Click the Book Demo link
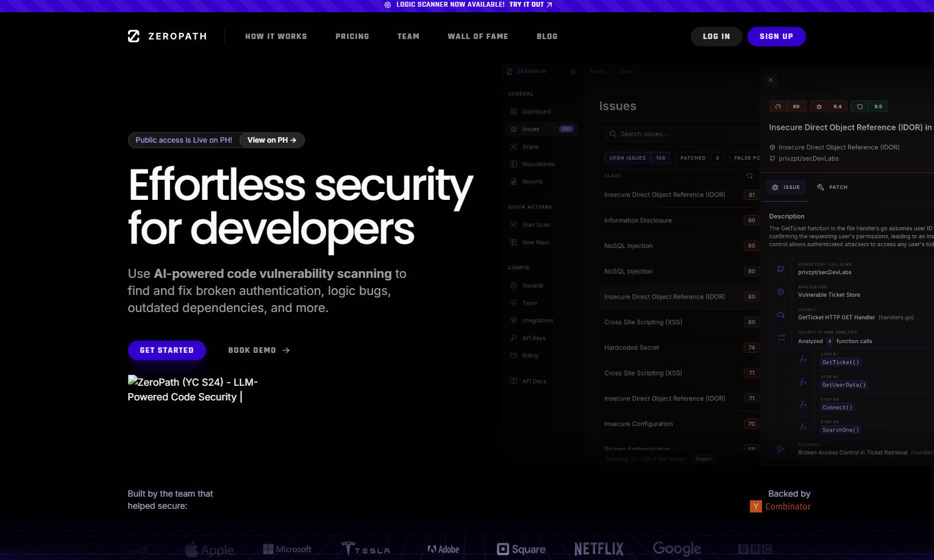 (x=258, y=350)
